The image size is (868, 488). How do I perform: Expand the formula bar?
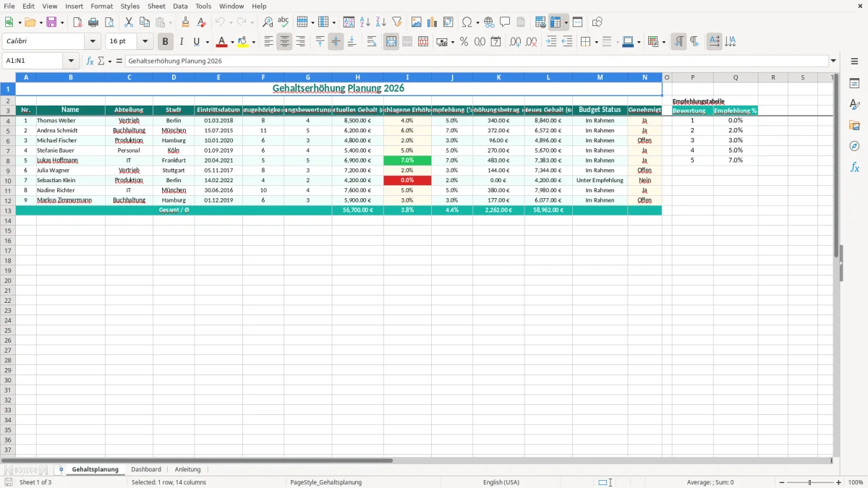point(833,61)
